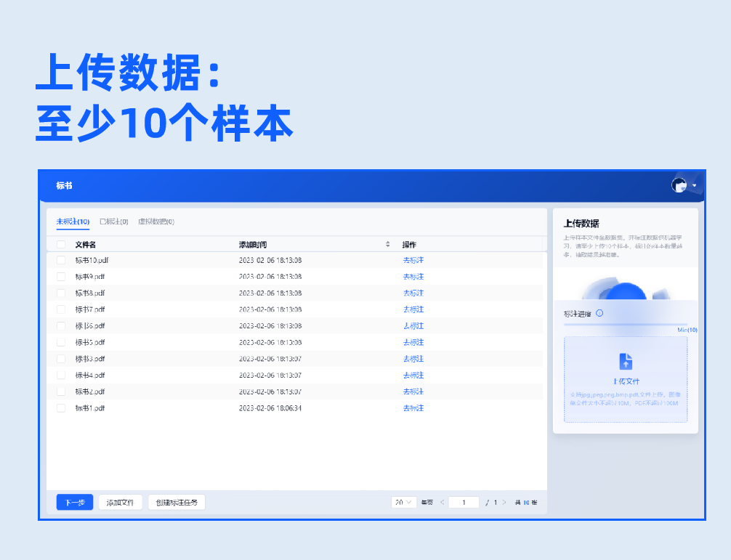This screenshot has height=560, width=731.
Task: Select file name 标书2.pdf
Action: click(90, 391)
